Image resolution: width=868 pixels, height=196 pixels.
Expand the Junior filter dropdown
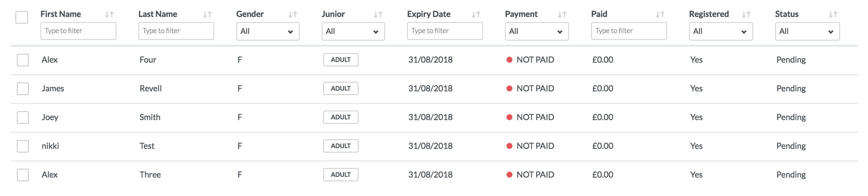coord(353,31)
